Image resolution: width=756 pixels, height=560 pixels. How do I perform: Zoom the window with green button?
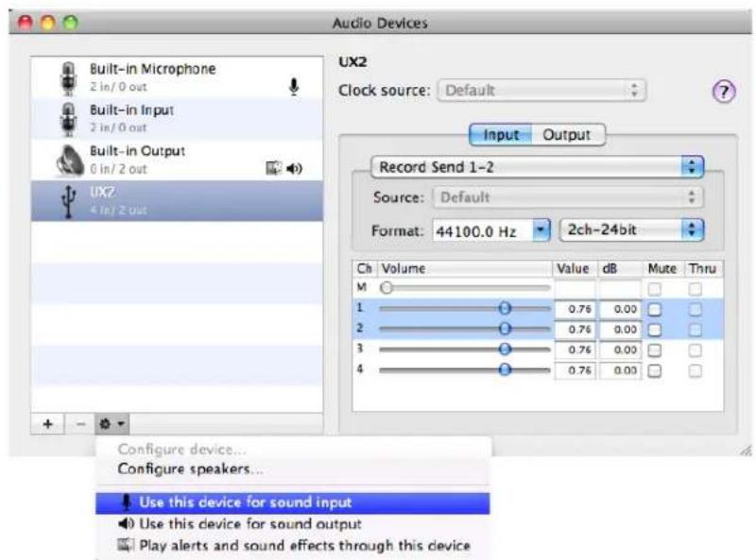(x=70, y=23)
